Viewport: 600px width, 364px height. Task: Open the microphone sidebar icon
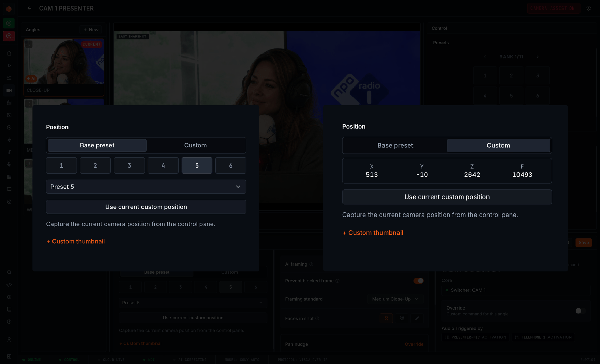pyautogui.click(x=9, y=164)
